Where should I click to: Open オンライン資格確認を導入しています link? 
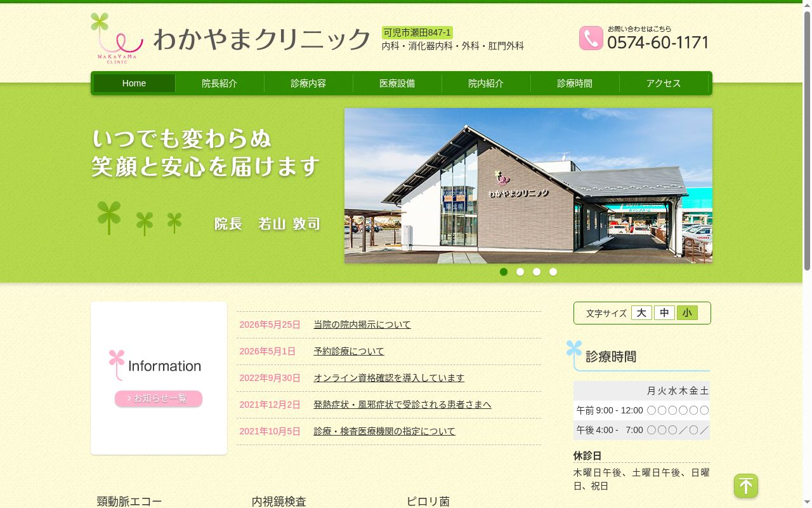pyautogui.click(x=389, y=378)
